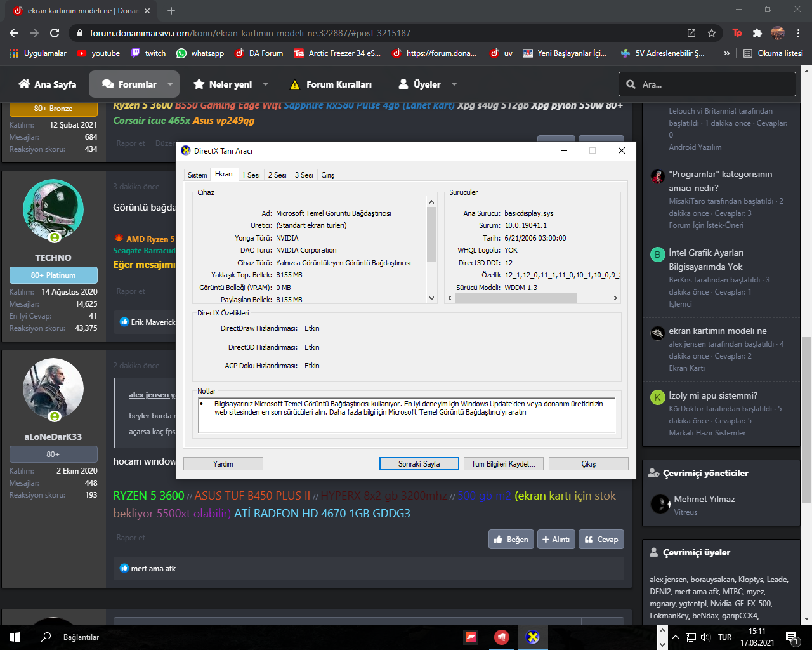The image size is (812, 650).
Task: Open TECHNO user avatar
Action: (x=53, y=209)
